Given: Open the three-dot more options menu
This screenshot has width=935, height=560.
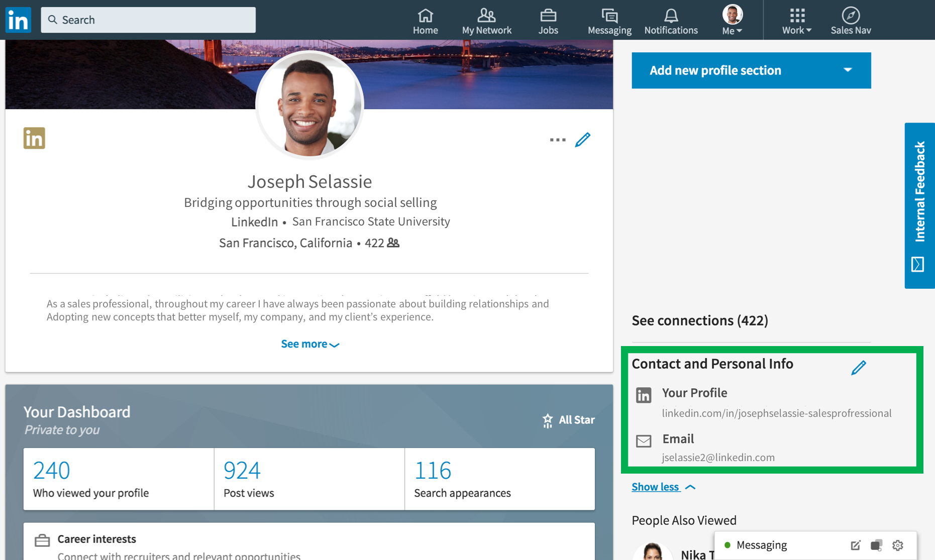Looking at the screenshot, I should pyautogui.click(x=558, y=140).
